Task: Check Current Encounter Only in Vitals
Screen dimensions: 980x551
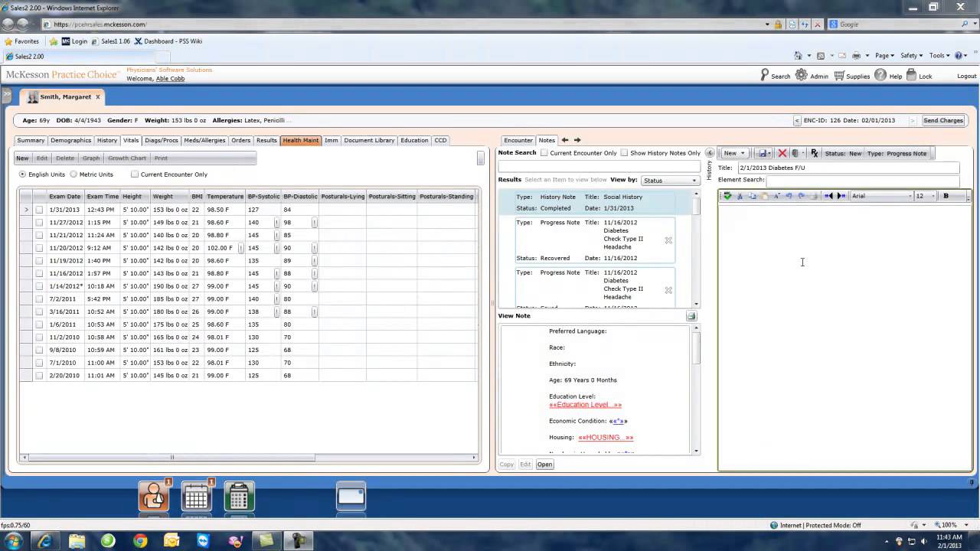Action: click(135, 174)
